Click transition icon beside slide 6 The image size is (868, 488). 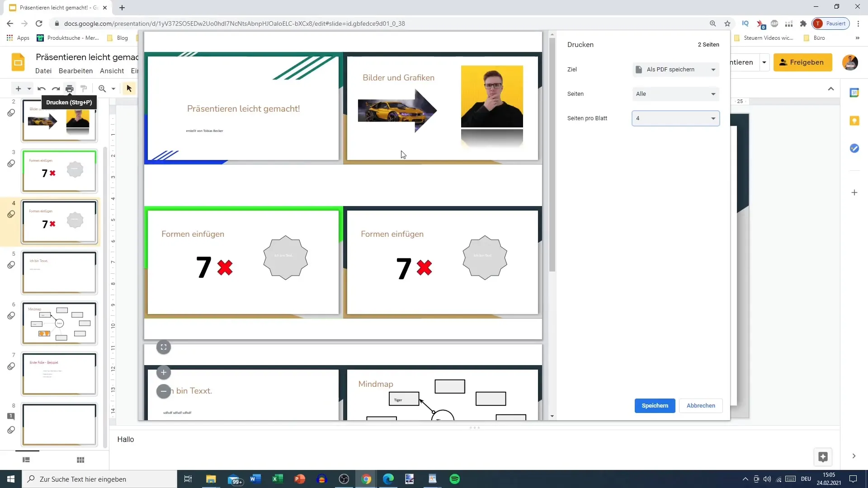pyautogui.click(x=11, y=315)
